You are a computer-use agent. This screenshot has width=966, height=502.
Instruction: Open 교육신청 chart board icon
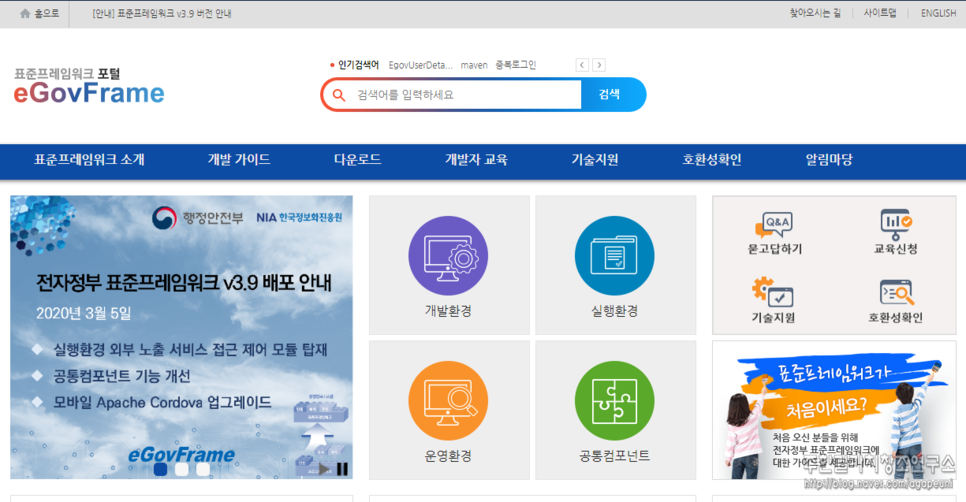pyautogui.click(x=896, y=225)
